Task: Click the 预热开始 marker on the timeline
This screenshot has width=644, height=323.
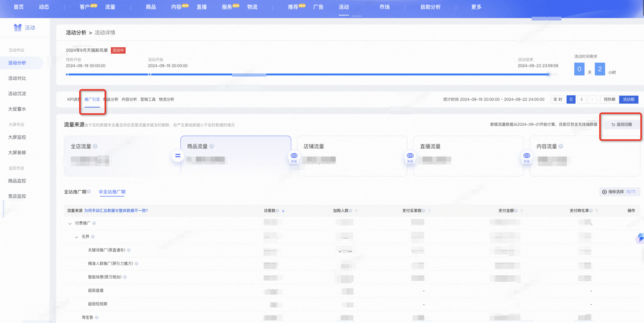Action: pyautogui.click(x=67, y=74)
